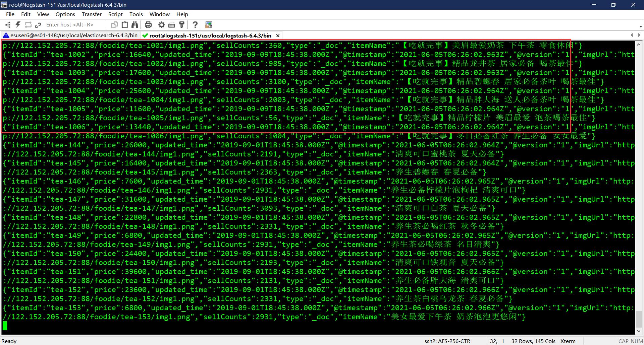Click the Copy toolbar icon
The width and height of the screenshot is (644, 345).
(x=114, y=25)
